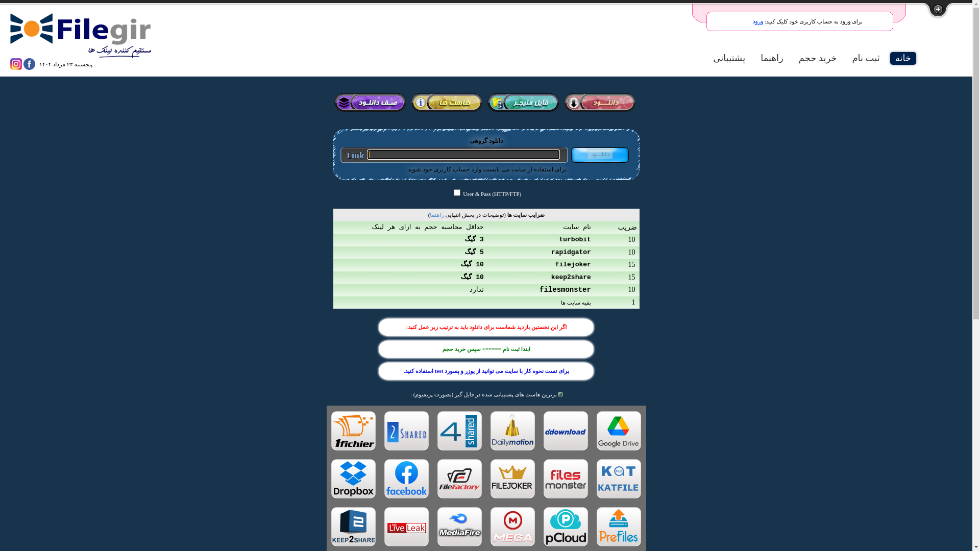
Task: Click the 2Shared host icon
Action: (x=406, y=431)
